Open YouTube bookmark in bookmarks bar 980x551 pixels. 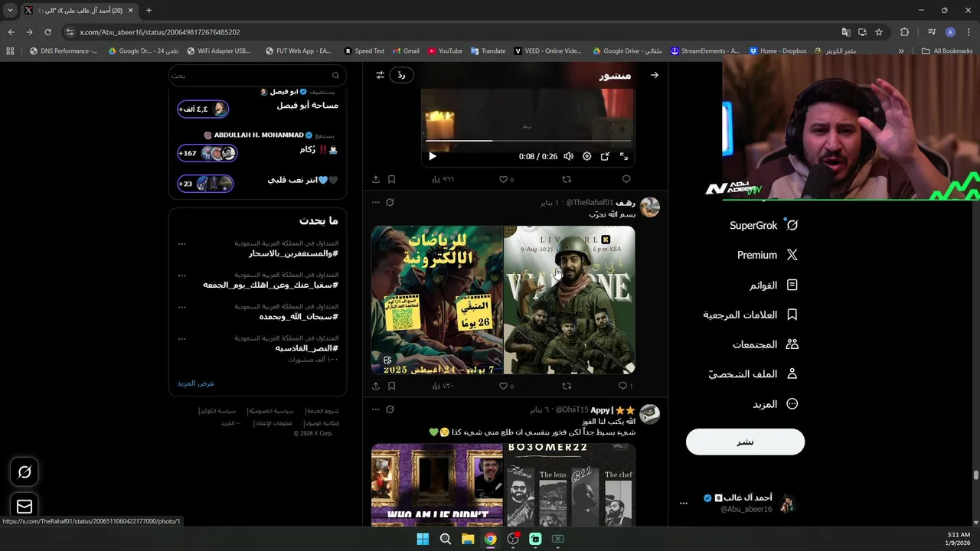445,51
